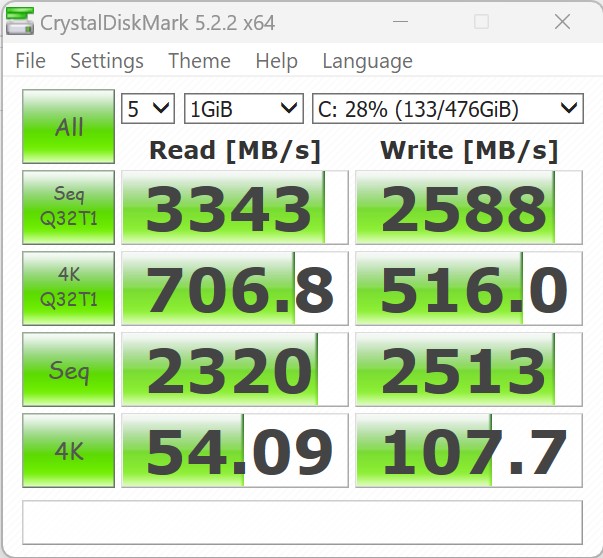Click the Seq read value 2320

235,370
